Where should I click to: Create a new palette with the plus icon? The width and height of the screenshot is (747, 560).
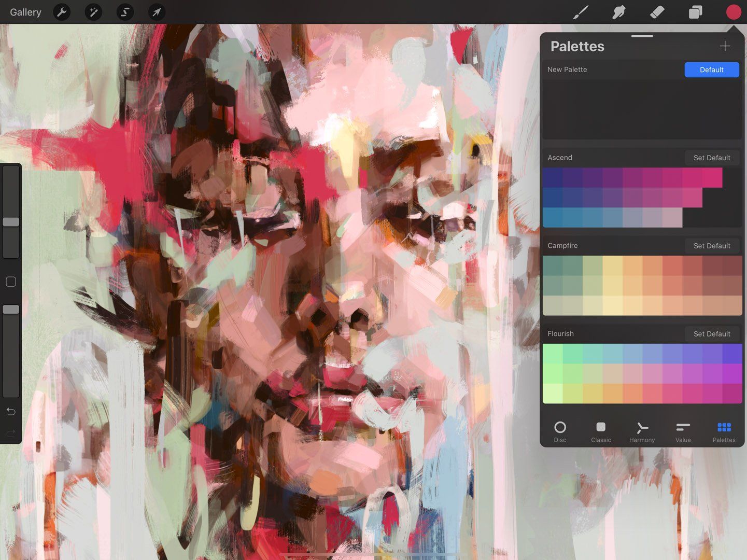click(725, 46)
